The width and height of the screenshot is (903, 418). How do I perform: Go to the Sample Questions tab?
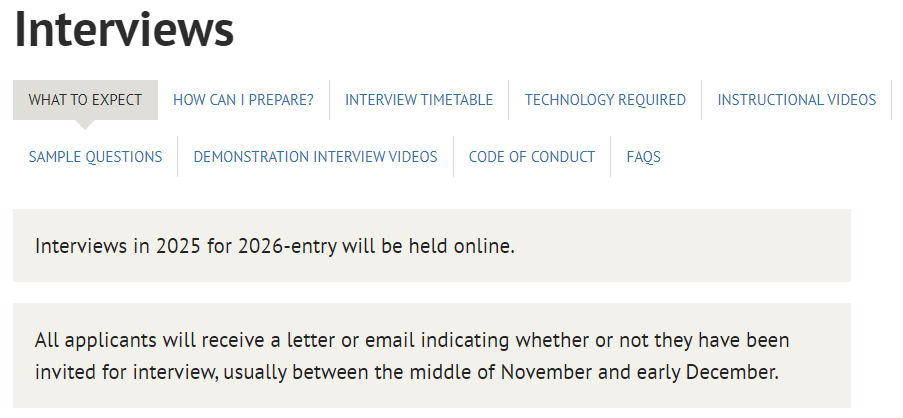(x=95, y=157)
